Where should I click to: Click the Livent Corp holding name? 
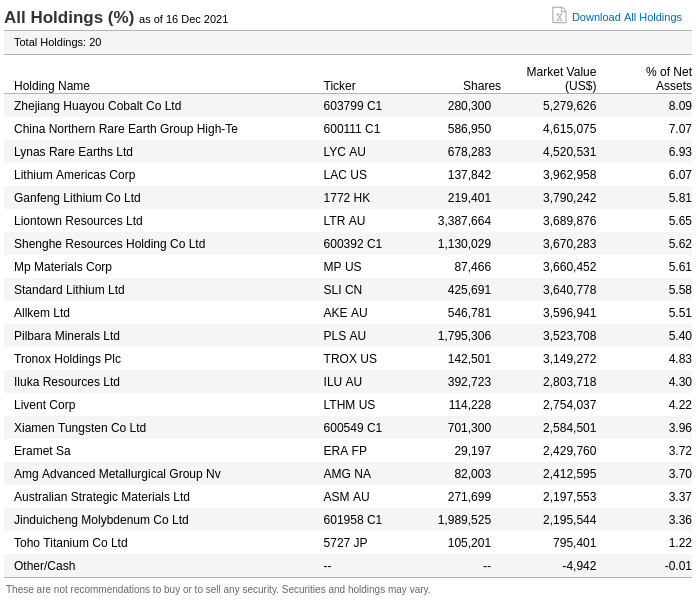pyautogui.click(x=44, y=405)
